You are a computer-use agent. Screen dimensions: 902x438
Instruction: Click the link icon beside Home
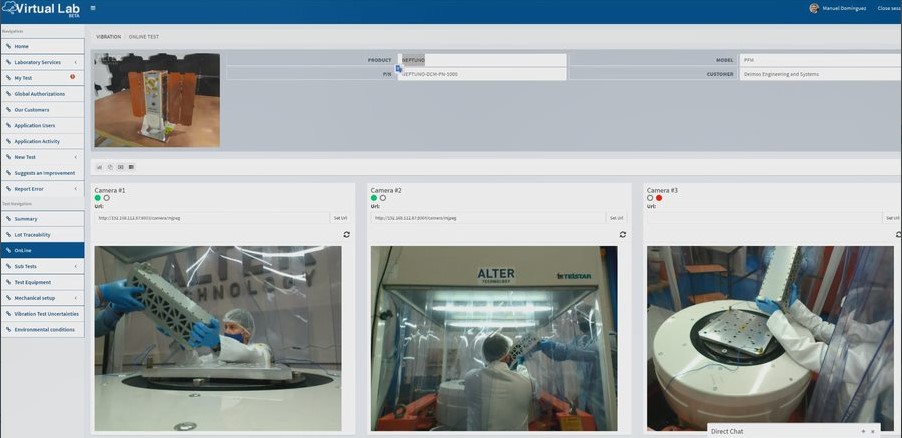[8, 46]
